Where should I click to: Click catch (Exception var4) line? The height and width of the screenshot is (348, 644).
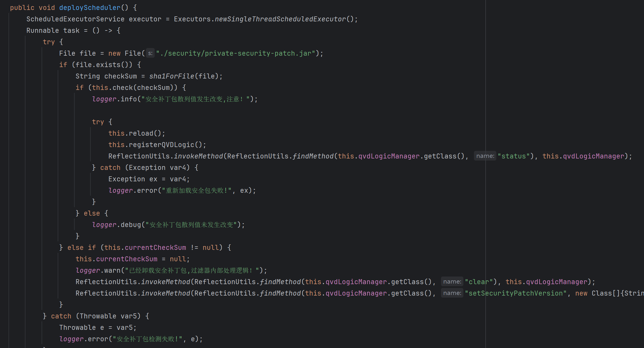pos(145,168)
